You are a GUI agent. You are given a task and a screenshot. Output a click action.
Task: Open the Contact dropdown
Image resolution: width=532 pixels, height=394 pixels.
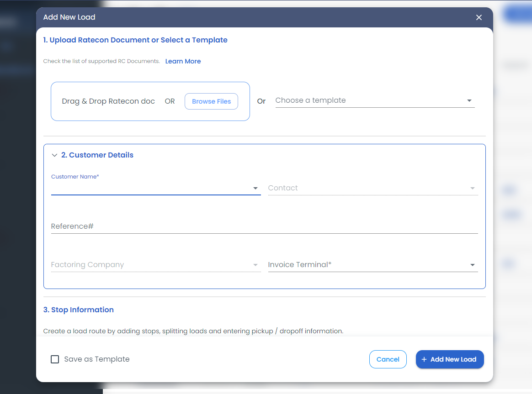tap(372, 188)
